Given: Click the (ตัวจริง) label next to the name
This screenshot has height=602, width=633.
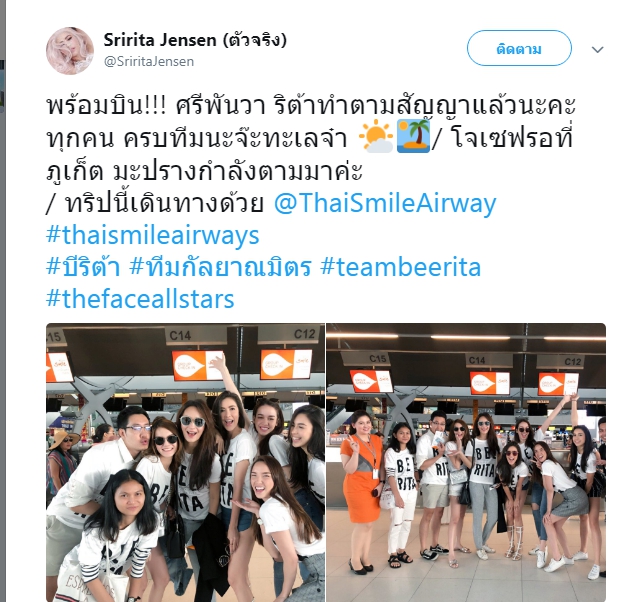Looking at the screenshot, I should [x=254, y=40].
